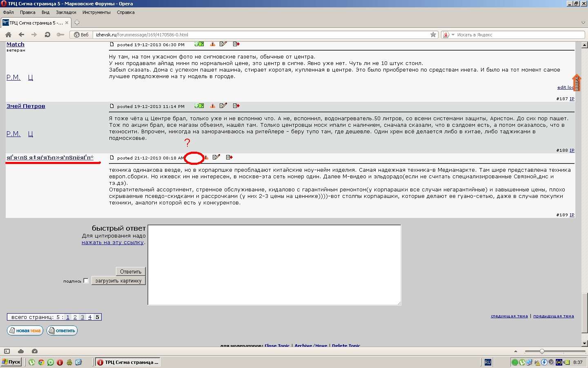
Task: Open the Инструменты menu
Action: 96,12
